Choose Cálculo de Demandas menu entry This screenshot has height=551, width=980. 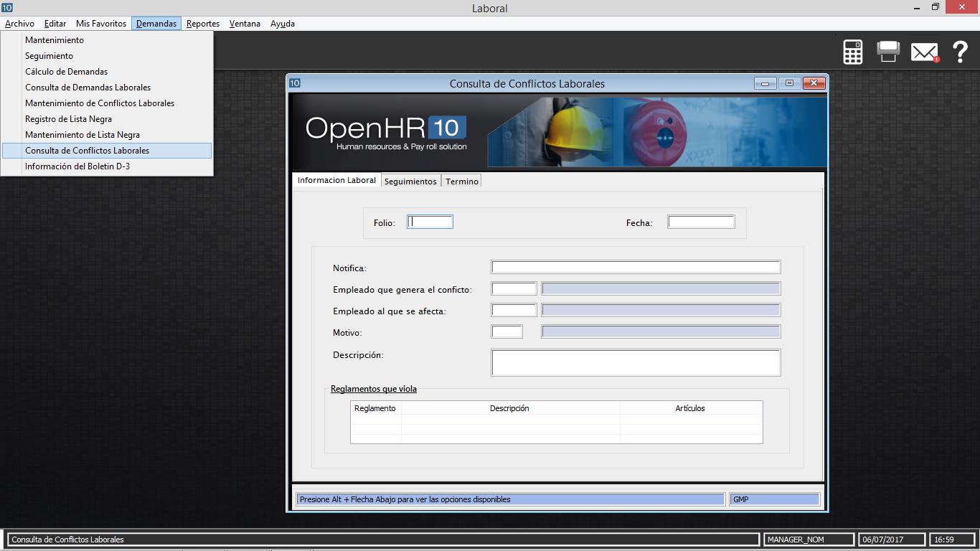[66, 72]
